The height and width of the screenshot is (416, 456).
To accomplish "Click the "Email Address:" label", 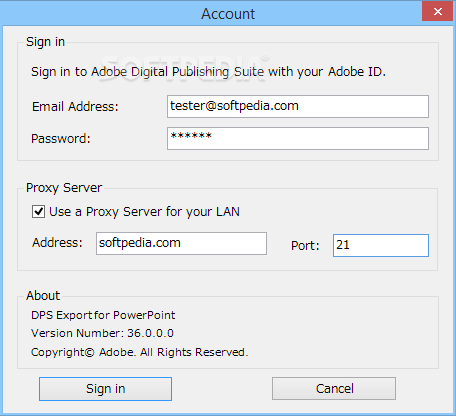I will [75, 107].
